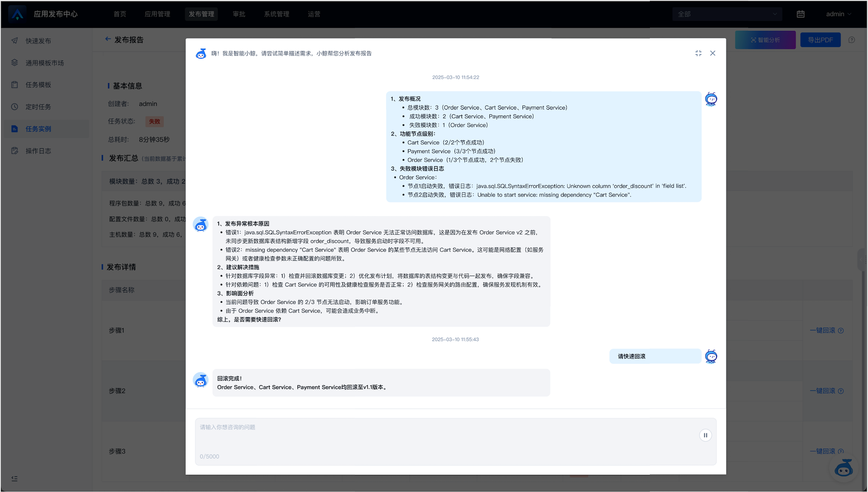Image resolution: width=868 pixels, height=492 pixels.
Task: Open the 系统管理 top menu
Action: [276, 14]
